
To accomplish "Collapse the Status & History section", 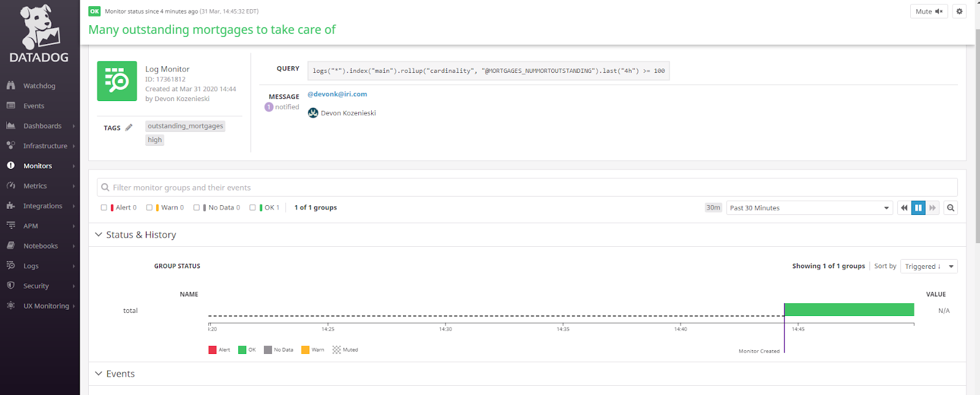I will click(x=99, y=235).
